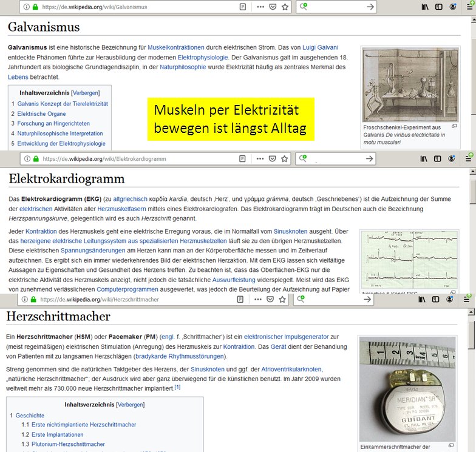Toggle the sidebar in the top Firefox toolbar
The width and height of the screenshot is (476, 452).
click(438, 7)
